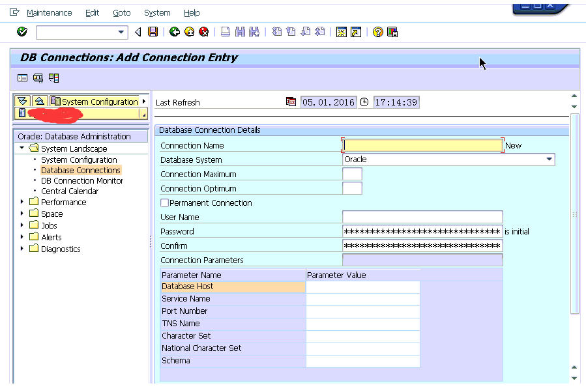The width and height of the screenshot is (586, 392).
Task: Collapse the System Landscape node
Action: point(22,147)
